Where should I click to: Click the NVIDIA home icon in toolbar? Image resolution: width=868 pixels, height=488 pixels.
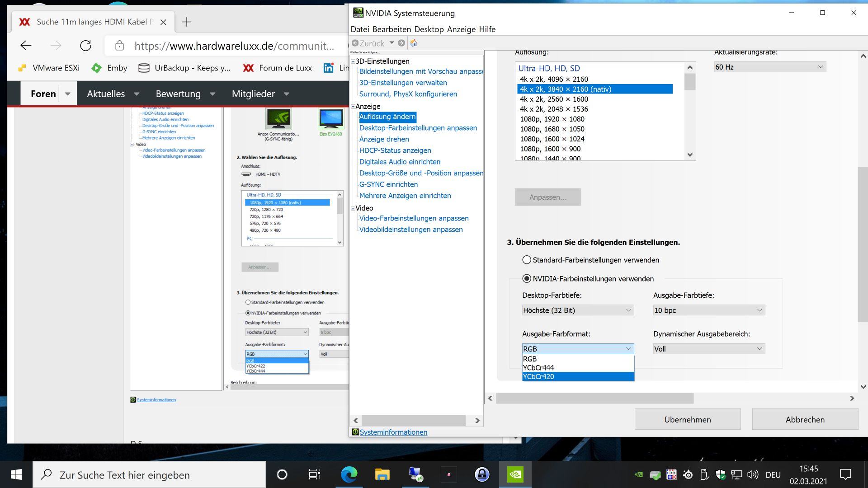point(413,43)
